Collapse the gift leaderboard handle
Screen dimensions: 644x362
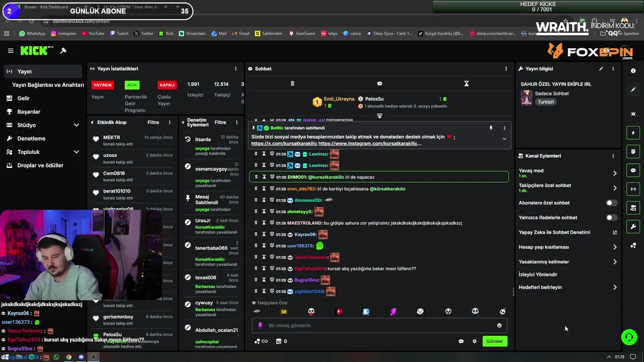click(x=380, y=116)
